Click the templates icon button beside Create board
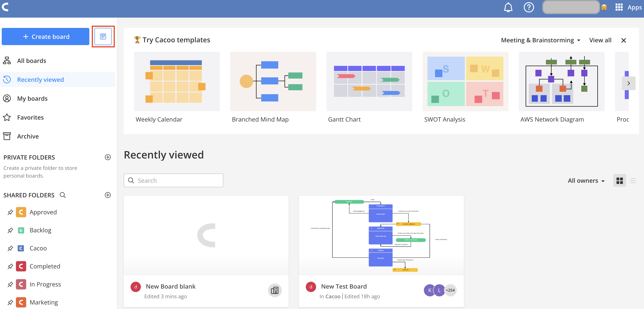644x309 pixels. [x=103, y=37]
